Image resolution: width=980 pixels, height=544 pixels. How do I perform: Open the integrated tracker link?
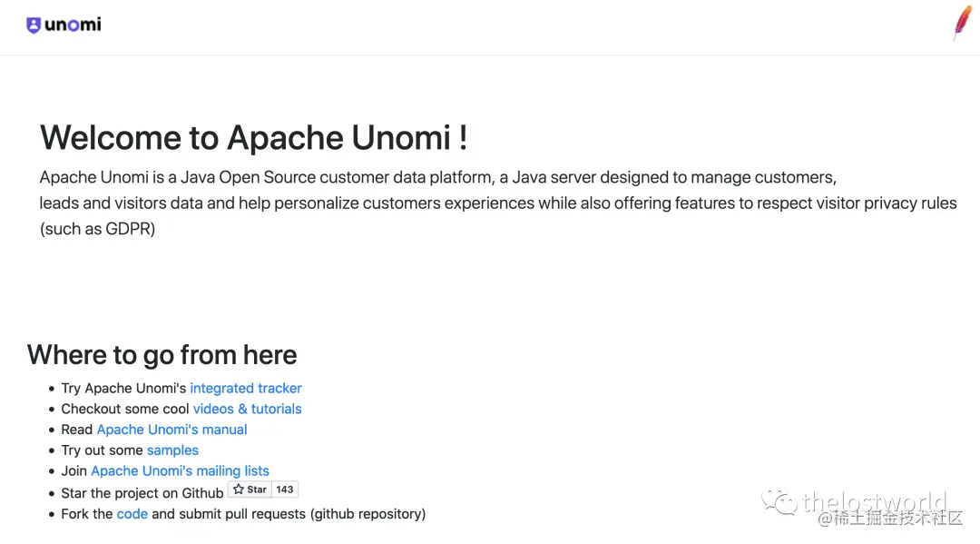tap(246, 388)
